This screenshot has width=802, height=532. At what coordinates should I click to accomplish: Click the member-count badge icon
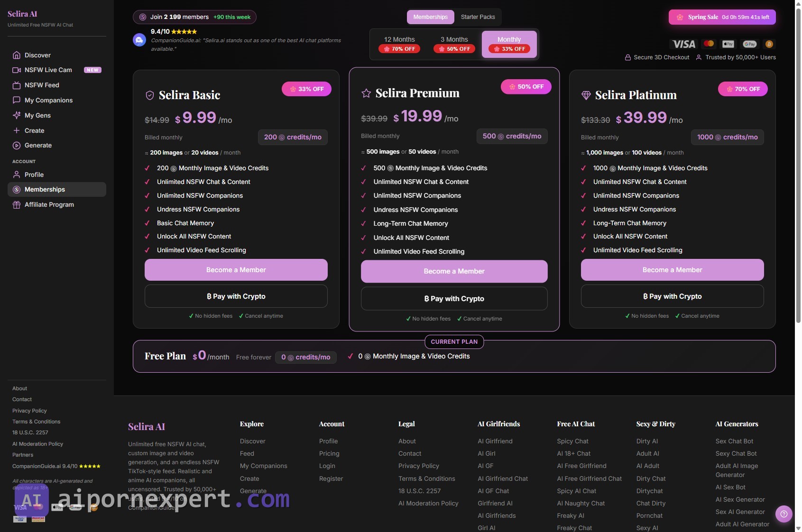click(143, 17)
